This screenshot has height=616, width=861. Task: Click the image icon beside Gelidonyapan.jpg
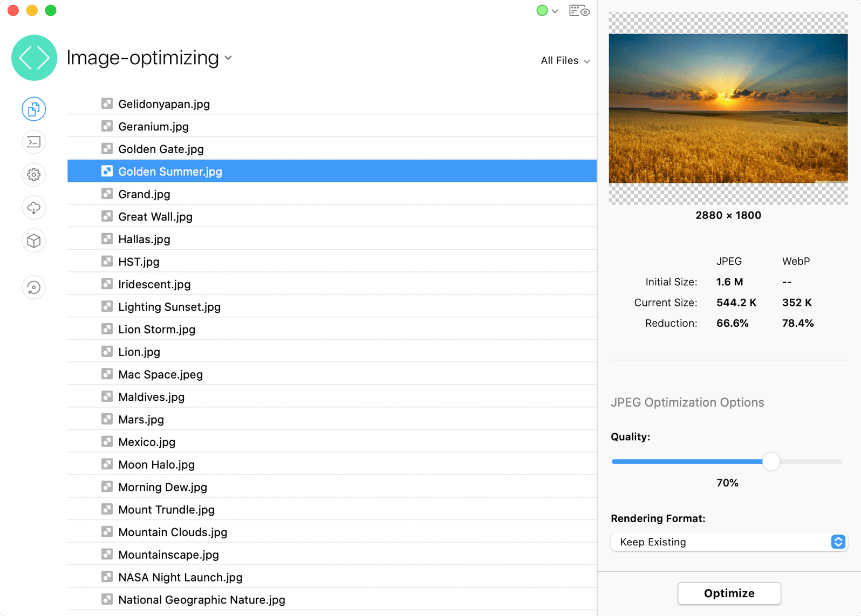107,104
